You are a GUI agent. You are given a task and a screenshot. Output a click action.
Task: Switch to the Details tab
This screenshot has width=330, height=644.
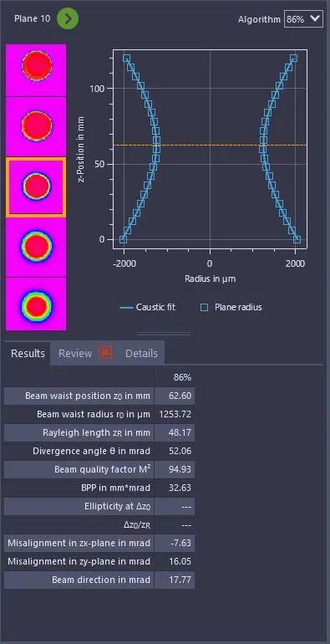(141, 354)
